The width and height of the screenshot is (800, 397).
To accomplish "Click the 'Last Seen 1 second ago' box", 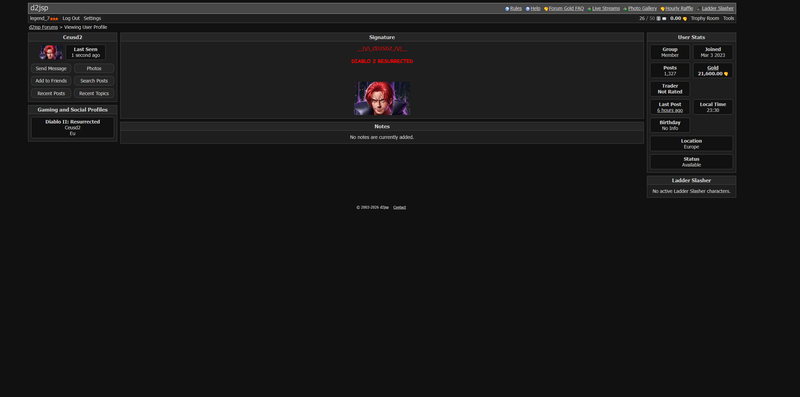I will (85, 52).
